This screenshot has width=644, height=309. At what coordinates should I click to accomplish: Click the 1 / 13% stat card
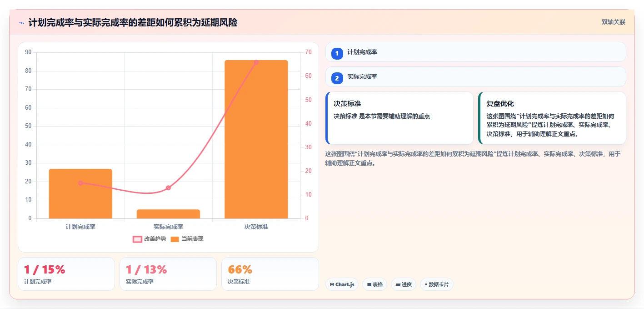(168, 274)
